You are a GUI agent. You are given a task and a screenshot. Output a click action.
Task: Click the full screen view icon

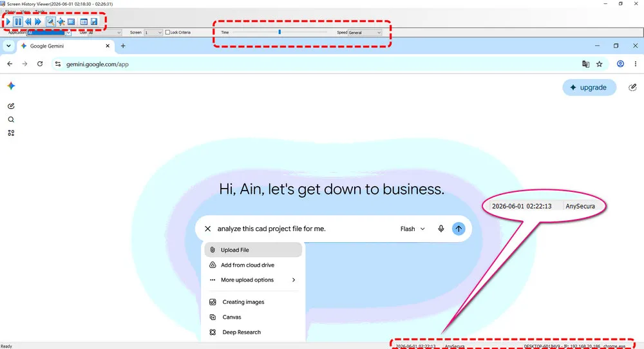click(x=71, y=22)
